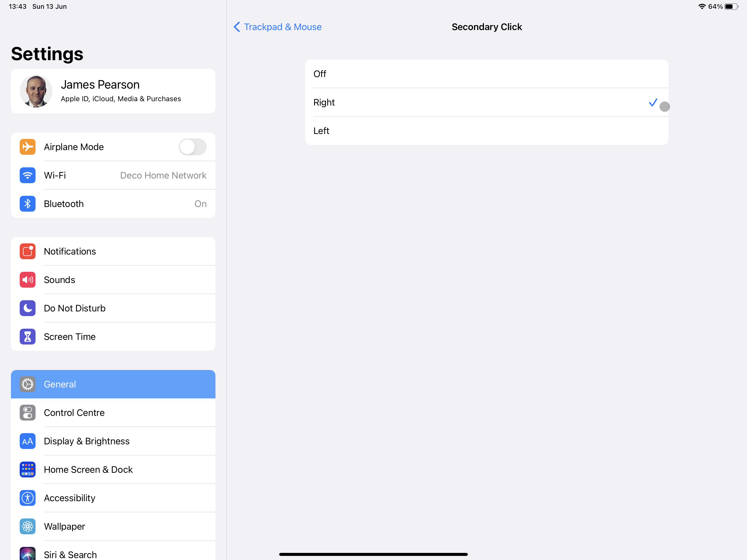747x560 pixels.
Task: Tap the Bluetooth row label
Action: tap(64, 204)
